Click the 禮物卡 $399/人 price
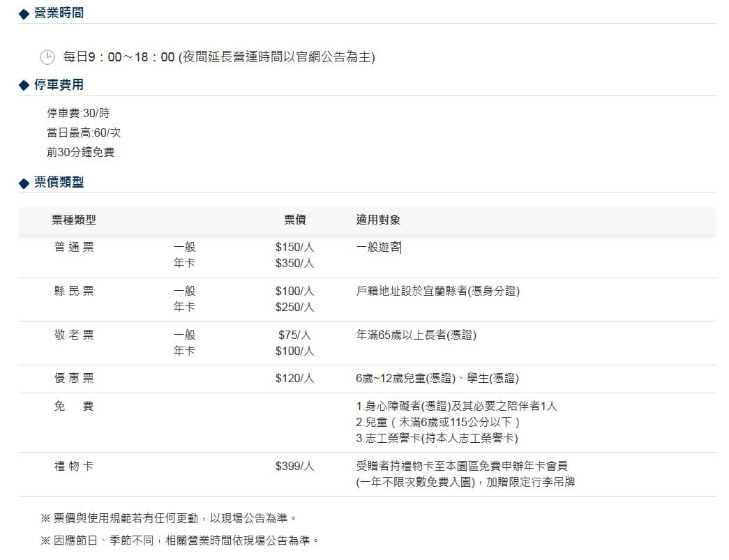This screenshot has height=560, width=729. [295, 466]
